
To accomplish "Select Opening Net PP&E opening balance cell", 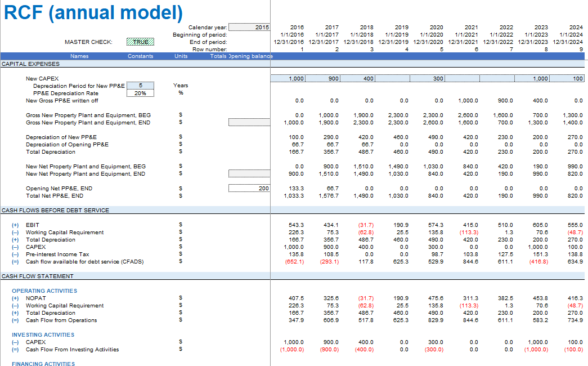I will (x=249, y=188).
